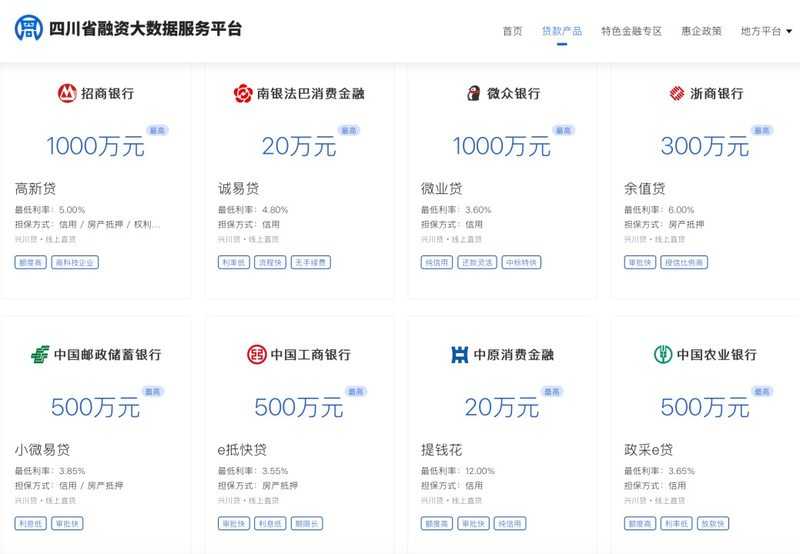Click the 政采e贷 product title

tap(649, 450)
